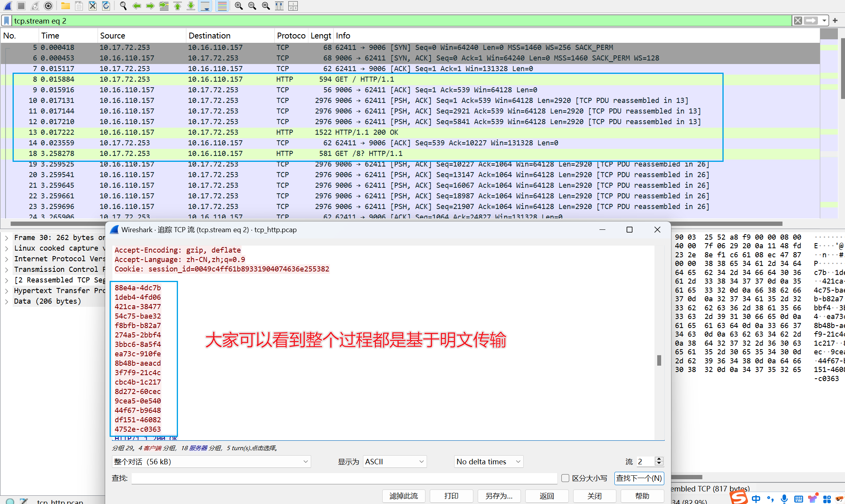Open the 显示为 ASCII dropdown

pyautogui.click(x=394, y=462)
